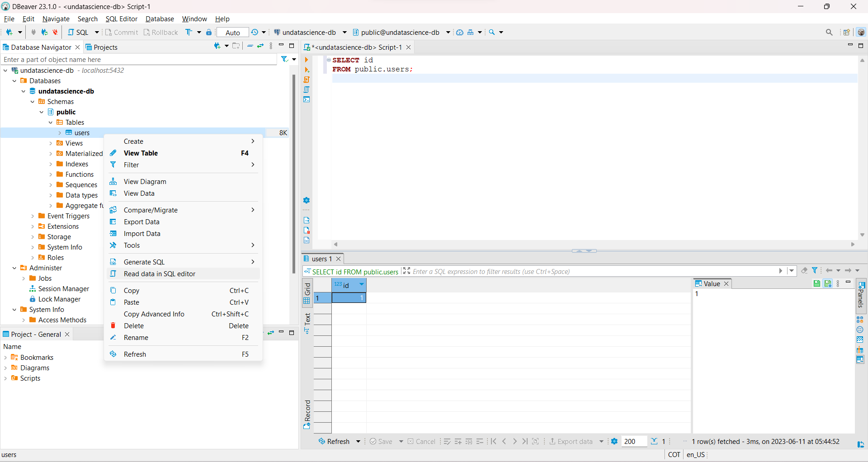Click the Refresh button in results bar
Image resolution: width=868 pixels, height=462 pixels.
334,442
